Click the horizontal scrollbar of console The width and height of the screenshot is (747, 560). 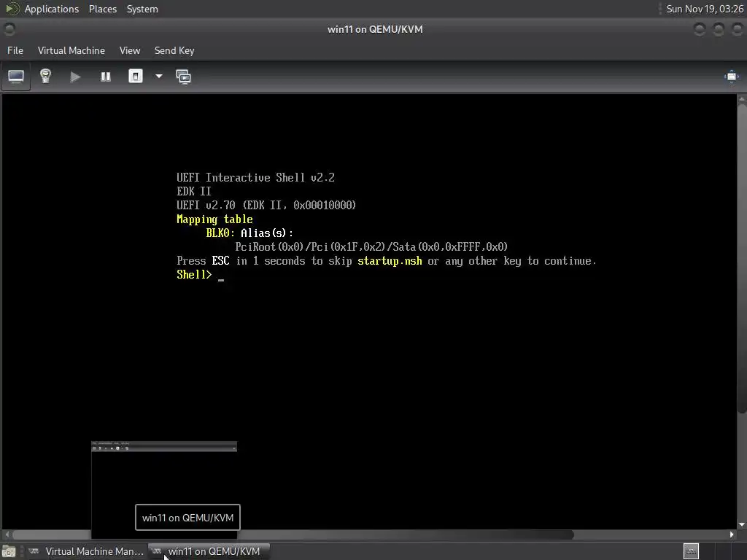pos(293,534)
